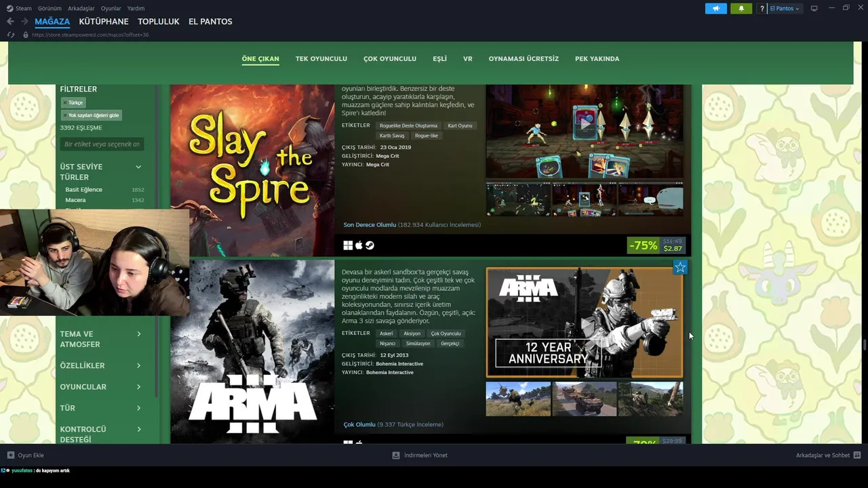Image resolution: width=868 pixels, height=488 pixels.
Task: Click the SteamOS icon for Slay the Spire
Action: click(x=370, y=245)
